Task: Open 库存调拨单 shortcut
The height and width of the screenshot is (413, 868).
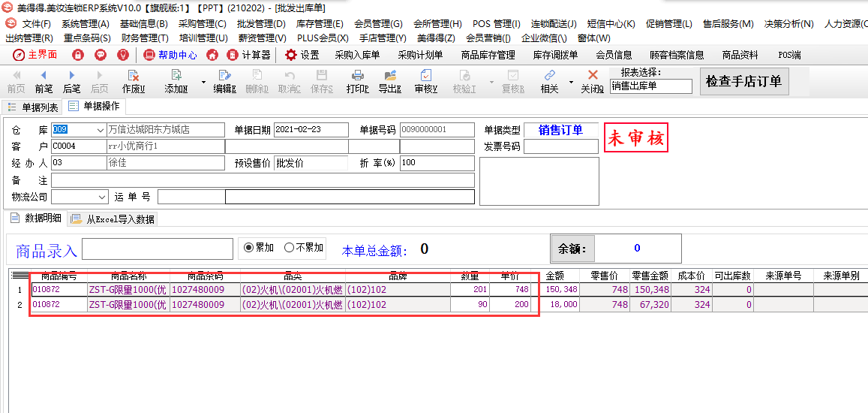Action: (x=555, y=55)
